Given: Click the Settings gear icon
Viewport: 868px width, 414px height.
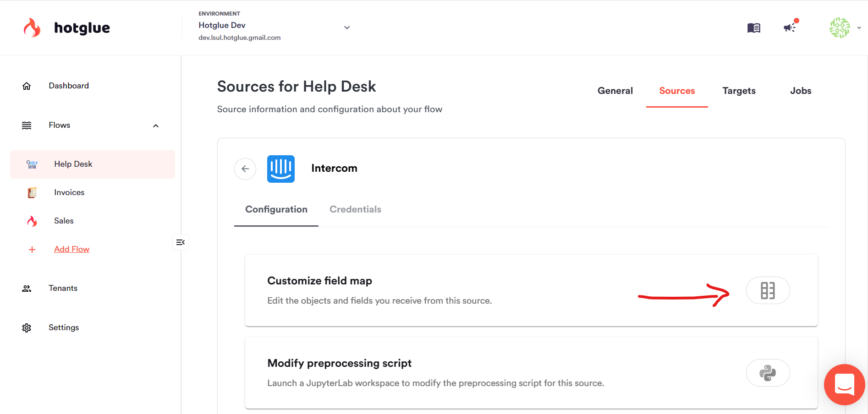Looking at the screenshot, I should [27, 328].
